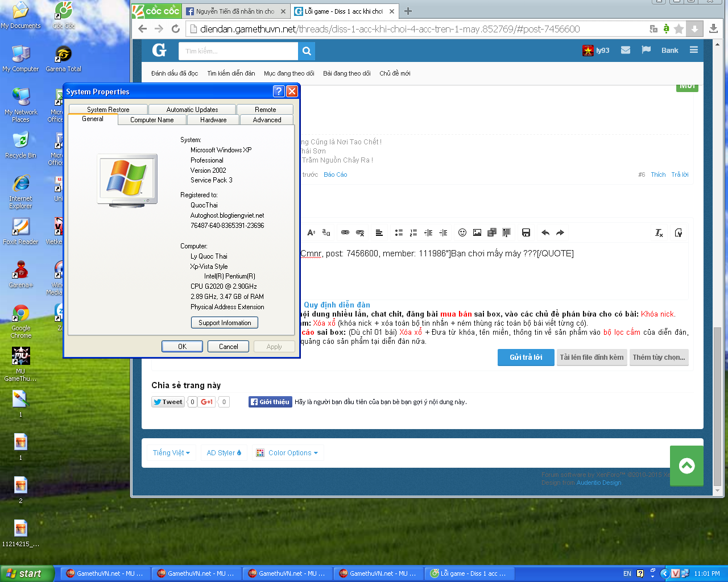Click the insert image icon in editor
The height and width of the screenshot is (582, 728).
pos(477,232)
